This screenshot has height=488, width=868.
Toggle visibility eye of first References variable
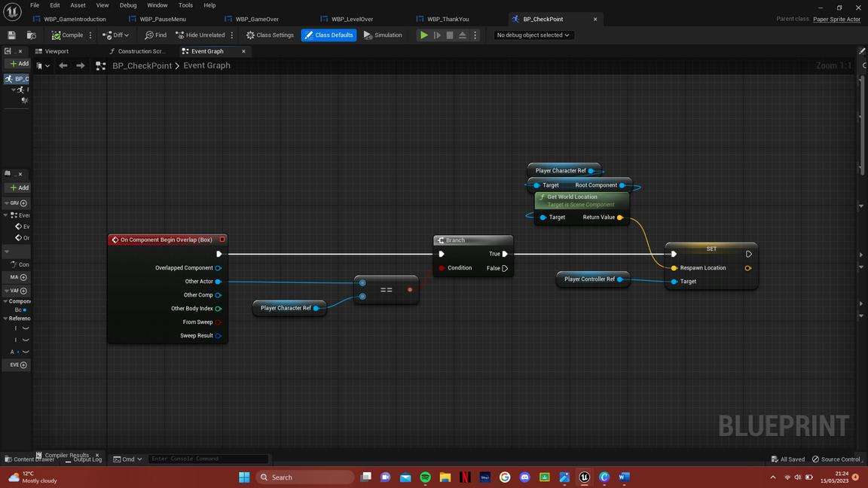pyautogui.click(x=26, y=328)
